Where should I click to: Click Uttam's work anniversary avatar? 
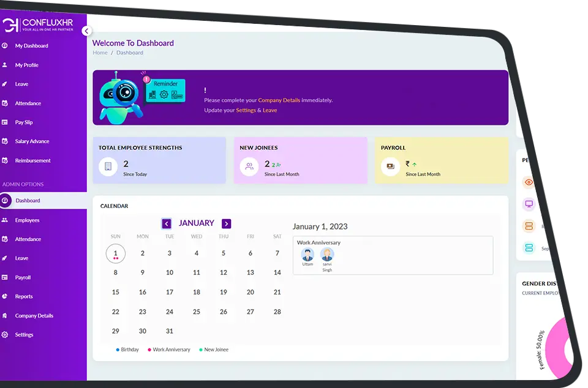[307, 255]
